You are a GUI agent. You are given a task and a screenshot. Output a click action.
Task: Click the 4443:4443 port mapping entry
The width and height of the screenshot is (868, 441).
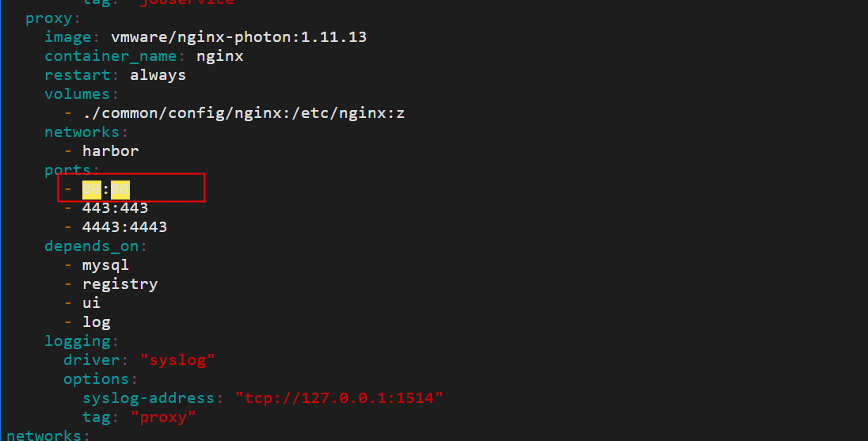pos(124,227)
